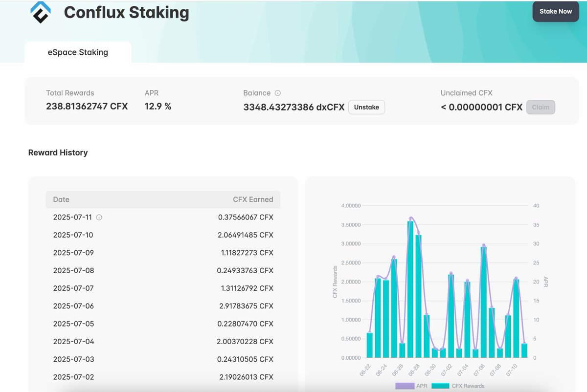Select the 2025-07-09 date cell

coord(73,253)
